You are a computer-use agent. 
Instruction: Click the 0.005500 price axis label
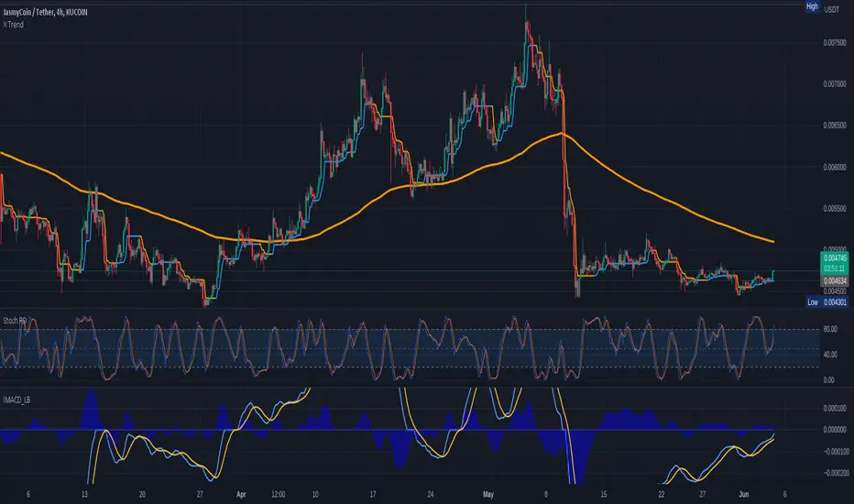pos(835,209)
